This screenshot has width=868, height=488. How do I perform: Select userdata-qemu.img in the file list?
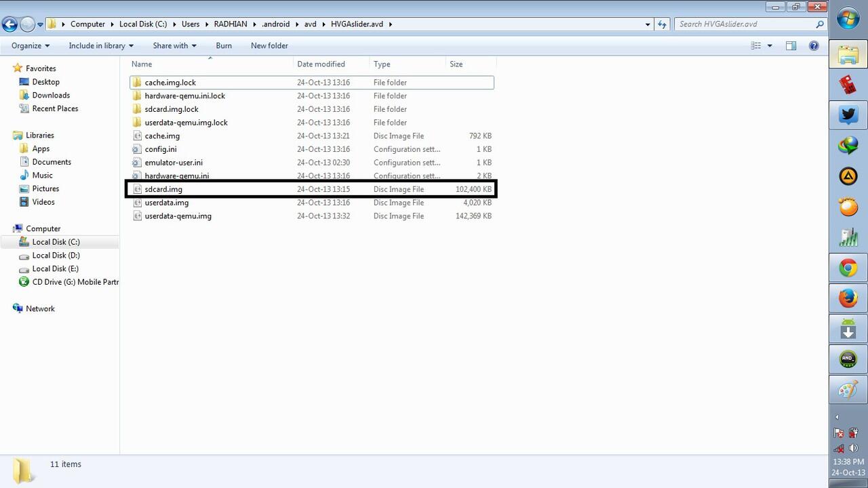click(178, 216)
